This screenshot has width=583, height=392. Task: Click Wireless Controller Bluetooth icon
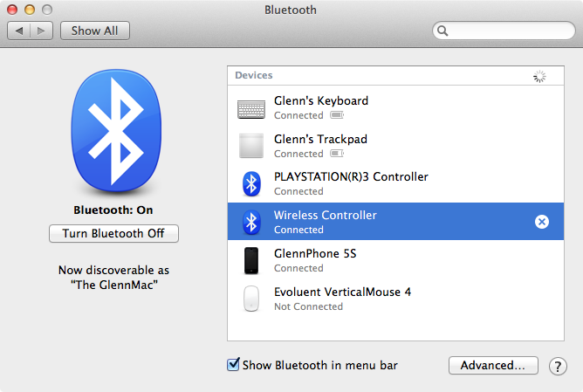(251, 222)
